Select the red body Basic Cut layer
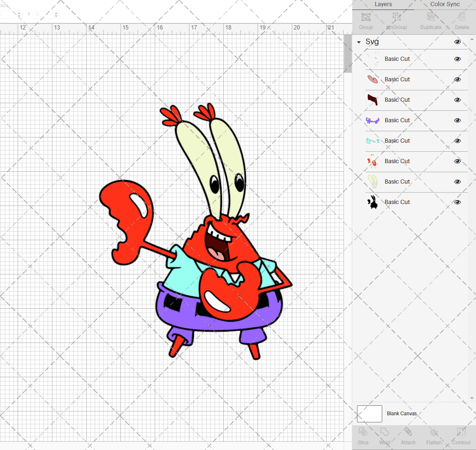This screenshot has width=476, height=450. pos(397,161)
